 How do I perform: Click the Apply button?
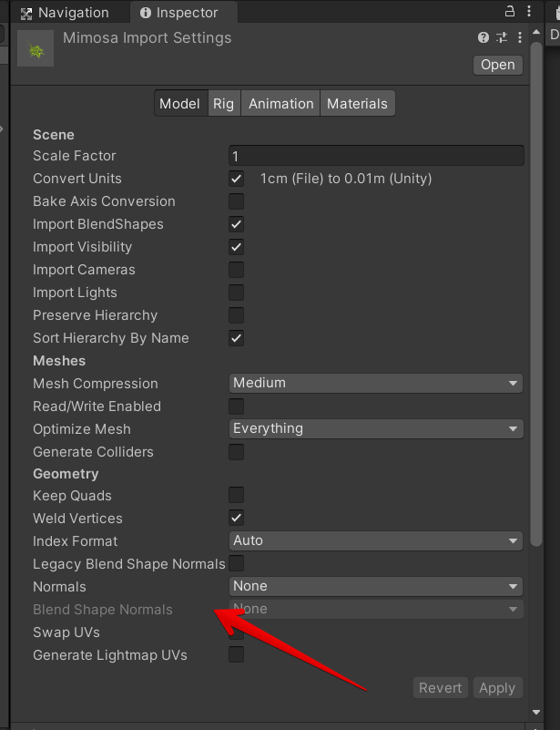point(497,688)
